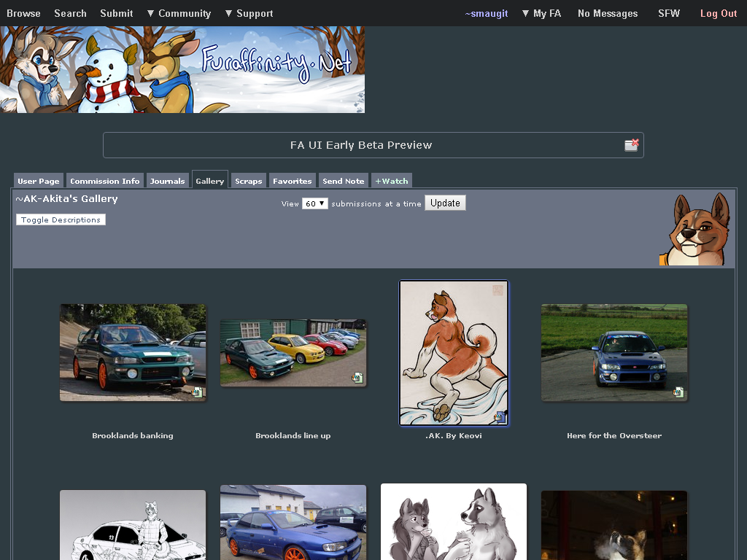Click AK-Akita's dog avatar icon
The width and height of the screenshot is (747, 560).
click(x=696, y=229)
